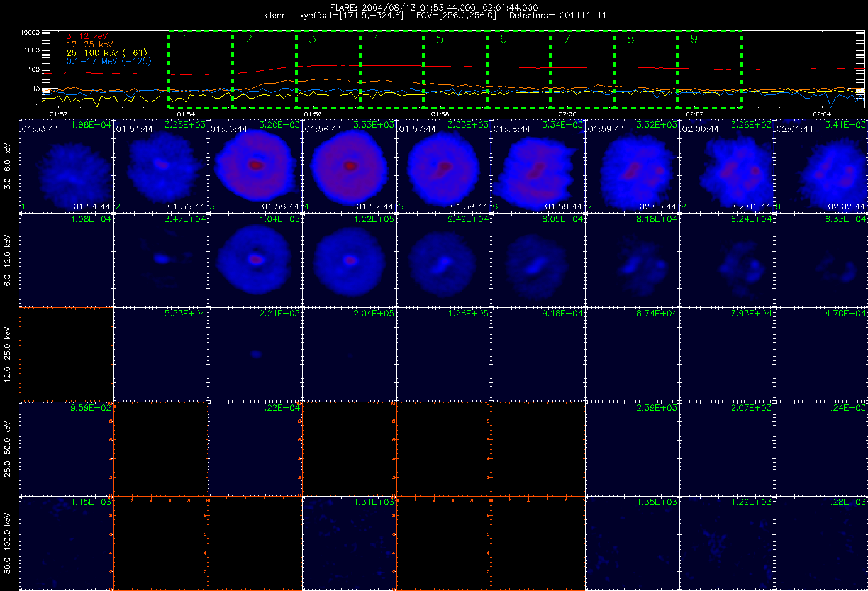Click interval 2 marker in light curve
Screen dimensions: 868x591
(x=249, y=39)
